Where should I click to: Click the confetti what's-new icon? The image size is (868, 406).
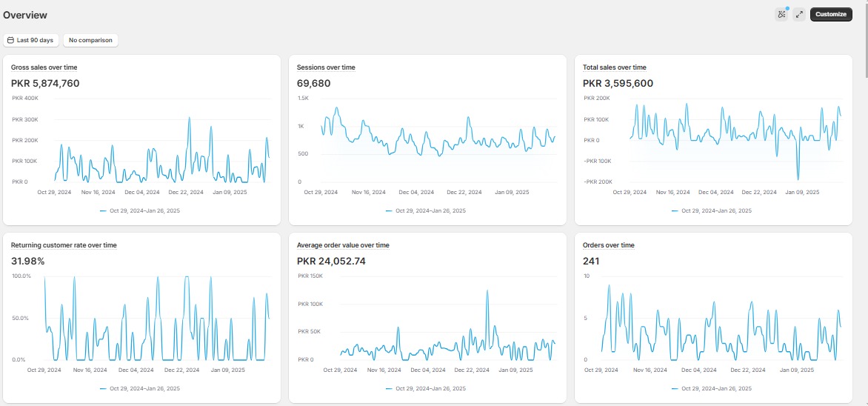pos(781,14)
